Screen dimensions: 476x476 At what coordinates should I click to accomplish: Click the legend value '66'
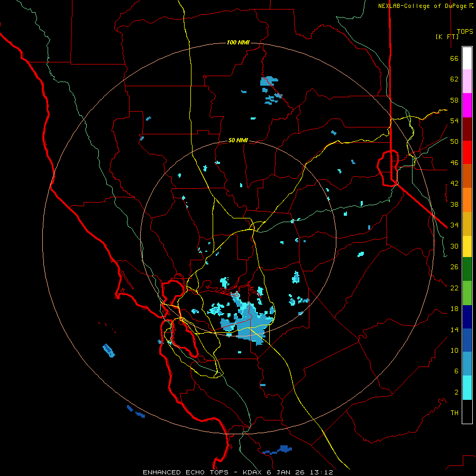pos(454,59)
